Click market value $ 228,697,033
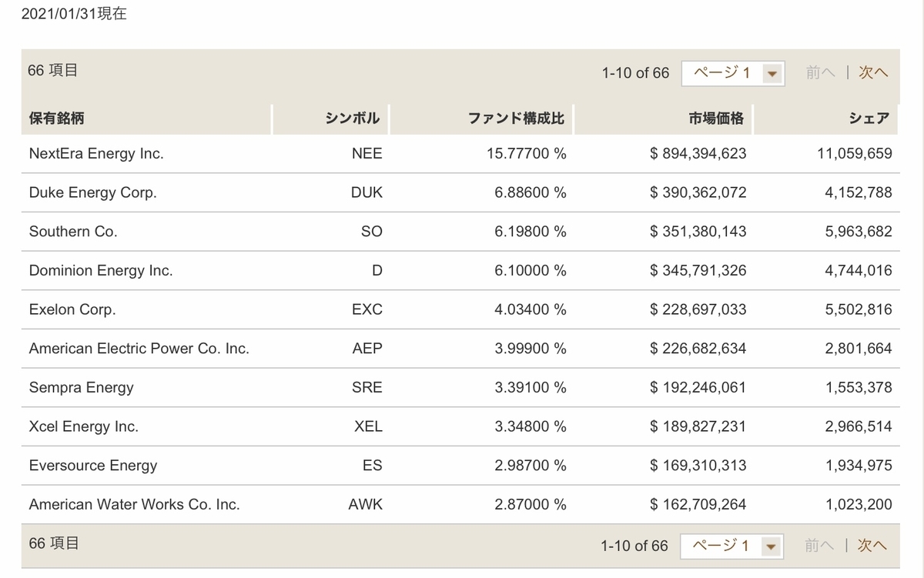The height and width of the screenshot is (578, 924). click(698, 309)
